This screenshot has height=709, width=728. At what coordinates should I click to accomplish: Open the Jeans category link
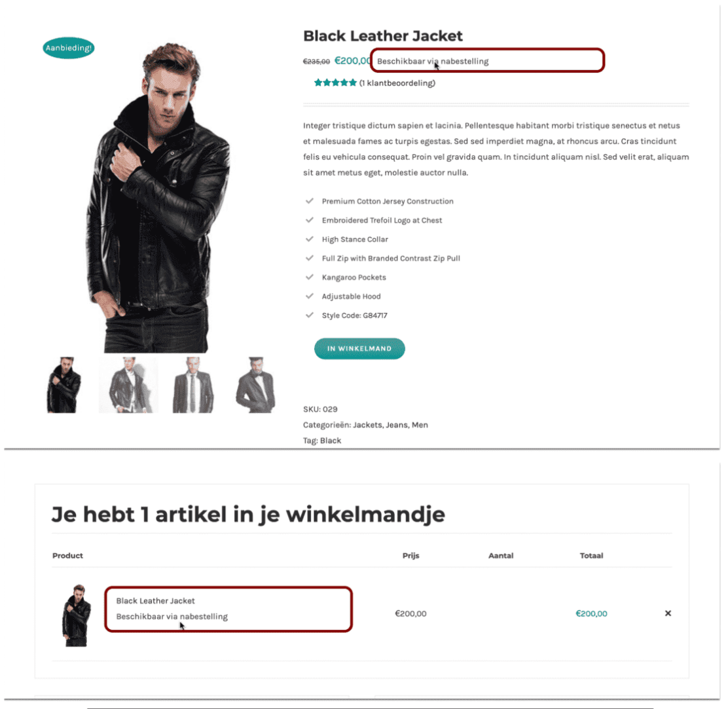tap(397, 425)
